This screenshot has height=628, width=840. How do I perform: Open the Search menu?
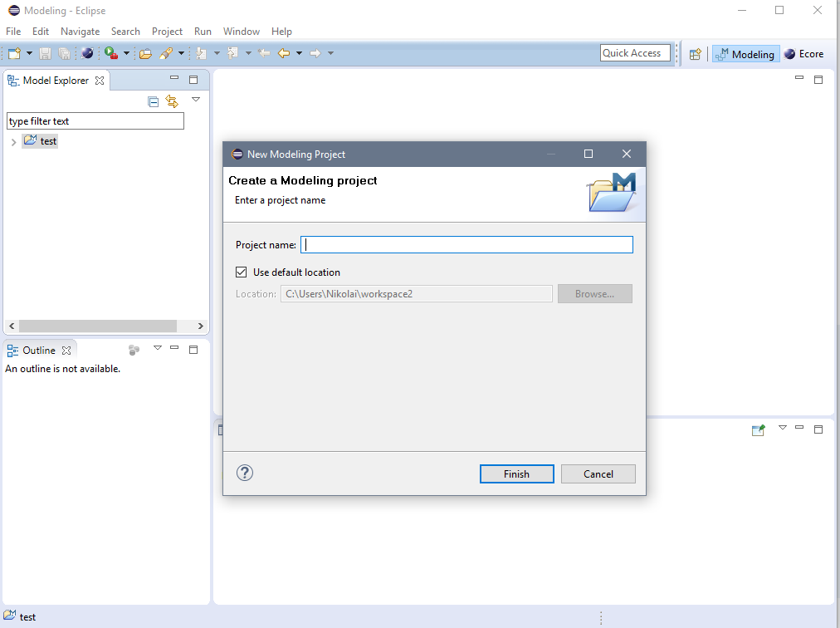(125, 32)
